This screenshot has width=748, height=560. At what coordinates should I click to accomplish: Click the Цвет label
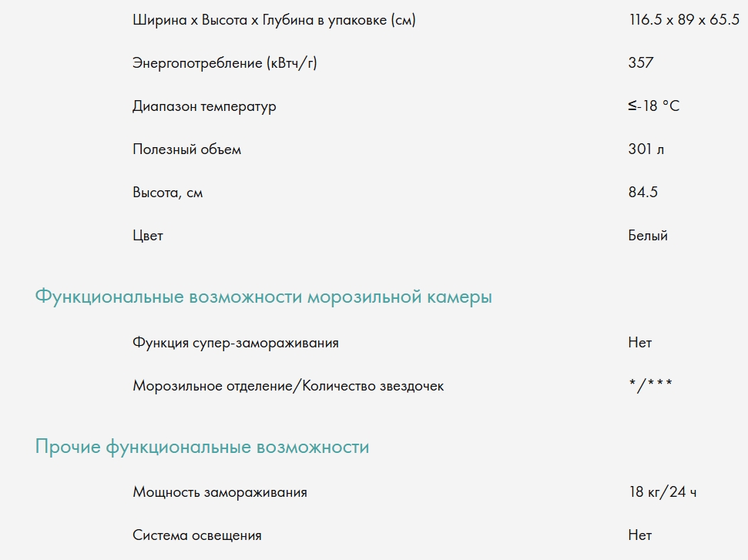(148, 236)
